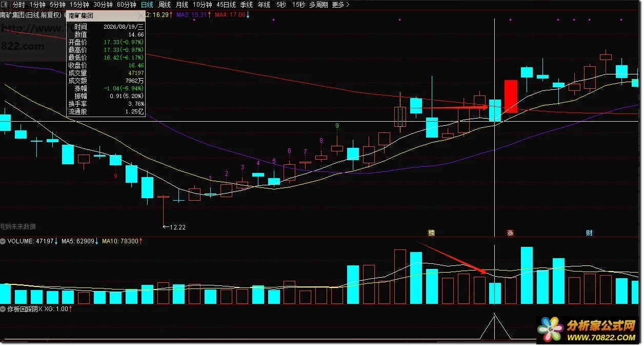Click the VOLUME panel settings icon
Screen dimensions: 644x346
pyautogui.click(x=3, y=241)
